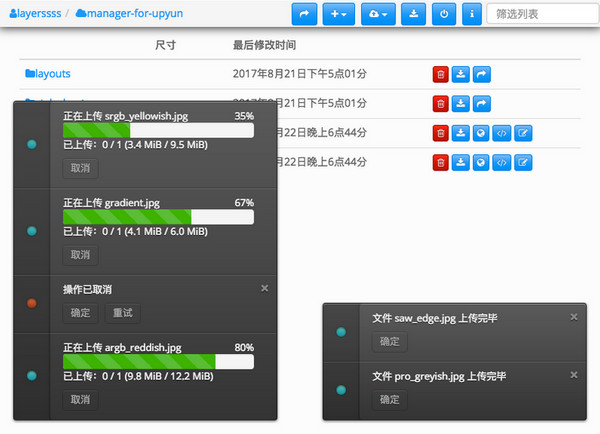600x434 pixels.
Task: Click the 尺寸 size column header
Action: [166, 45]
